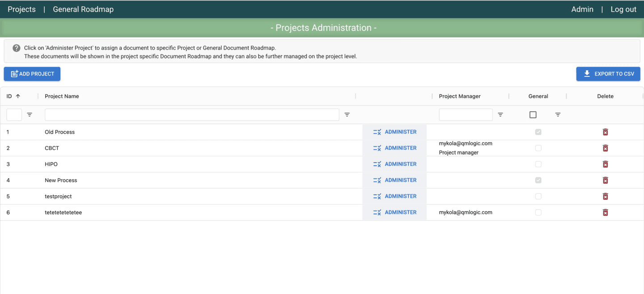Focus the Project Name filter input
644x294 pixels.
[192, 115]
